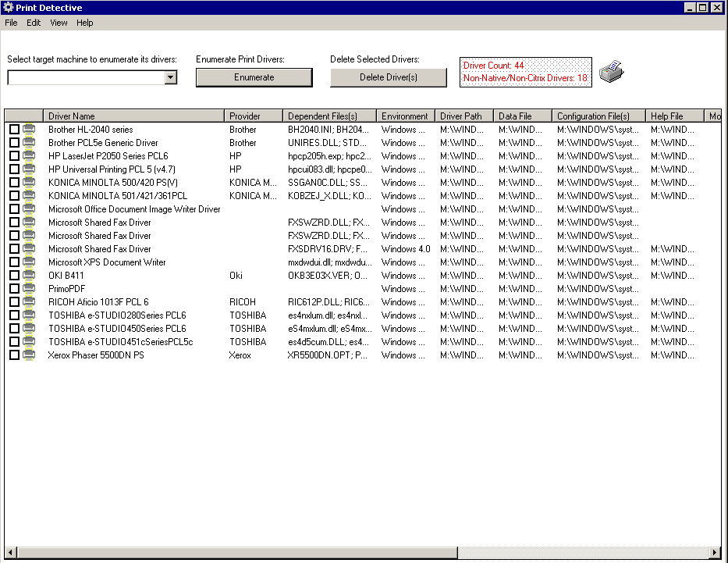Screen dimensions: 728x563
Task: Click the 'FXSDRV16.DRV; F...' dependent files cell
Action: [327, 249]
